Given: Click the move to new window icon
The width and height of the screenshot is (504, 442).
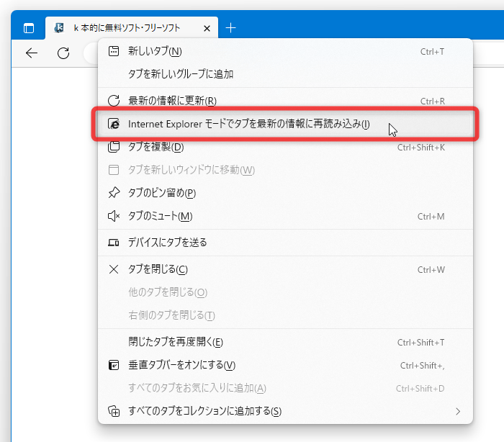Looking at the screenshot, I should 114,170.
